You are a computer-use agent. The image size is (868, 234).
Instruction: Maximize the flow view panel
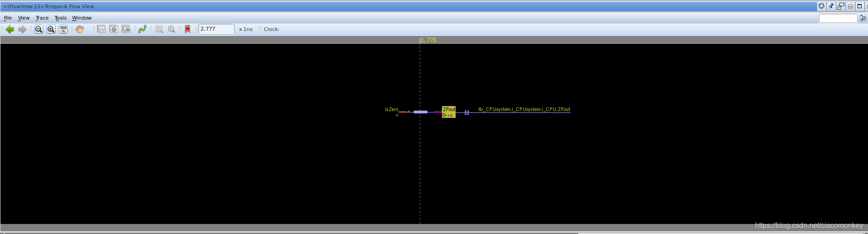pos(860,6)
